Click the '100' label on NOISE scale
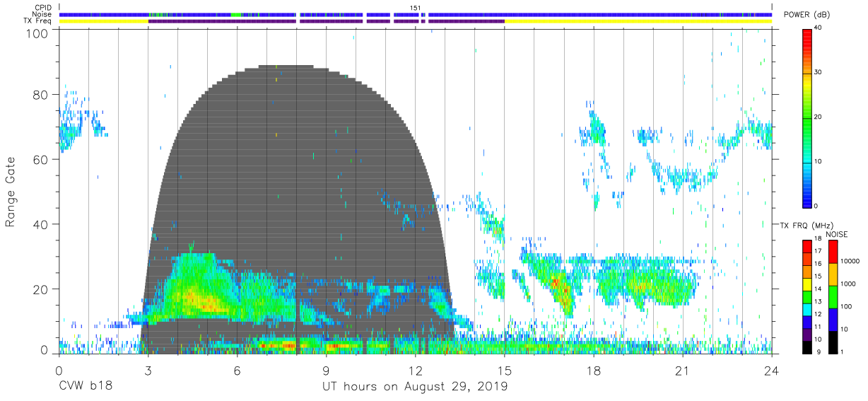The image size is (868, 401). (x=848, y=306)
